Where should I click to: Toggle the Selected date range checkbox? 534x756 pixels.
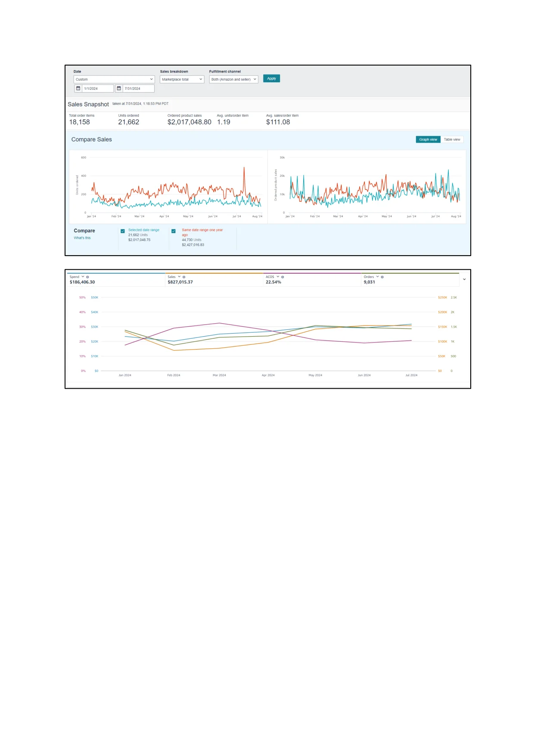(123, 231)
